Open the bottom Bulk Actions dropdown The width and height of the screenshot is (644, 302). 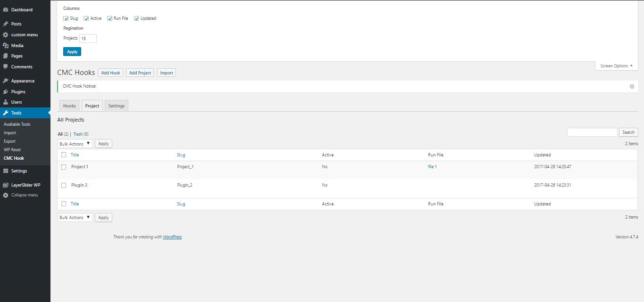[x=75, y=218]
